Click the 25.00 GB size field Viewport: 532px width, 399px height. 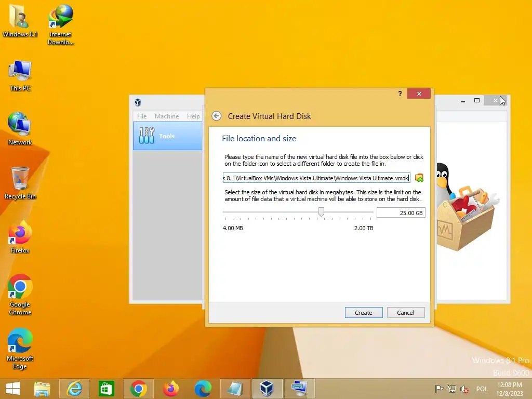401,212
